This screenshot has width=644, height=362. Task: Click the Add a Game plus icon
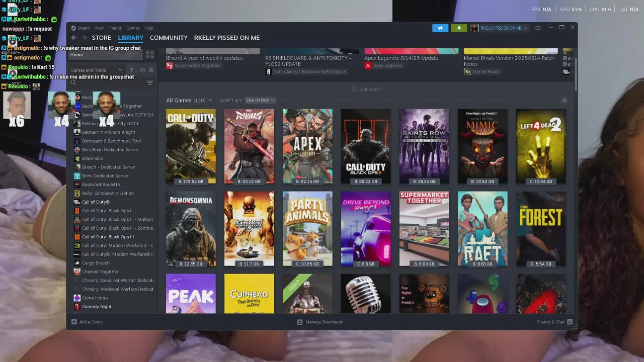74,322
